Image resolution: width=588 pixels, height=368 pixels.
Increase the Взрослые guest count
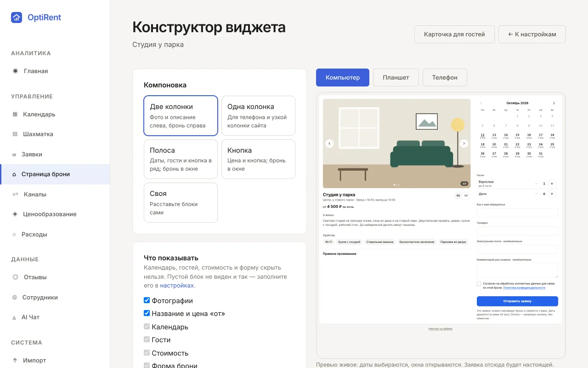tap(552, 184)
